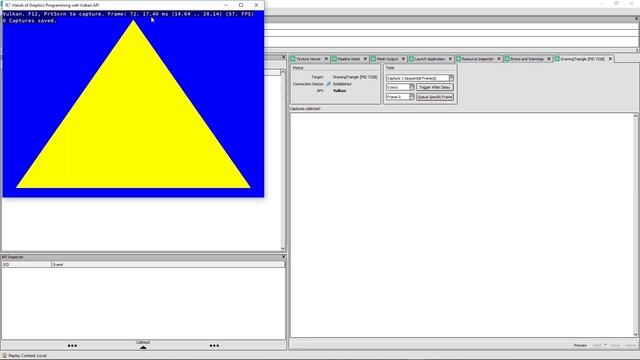Close the Errors and Warnings tab
Viewport: 640px width, 360px height.
[549, 59]
